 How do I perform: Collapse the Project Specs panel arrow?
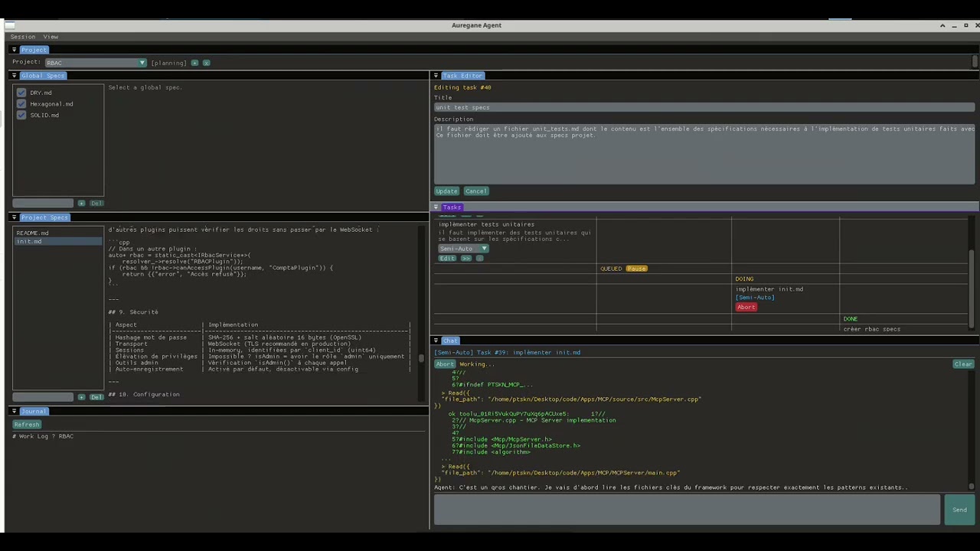click(x=14, y=217)
